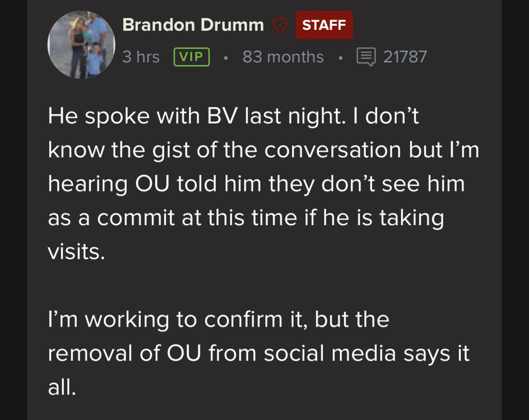The image size is (529, 420).
Task: Click the line 'removal of OU from social media'
Action: click(258, 353)
